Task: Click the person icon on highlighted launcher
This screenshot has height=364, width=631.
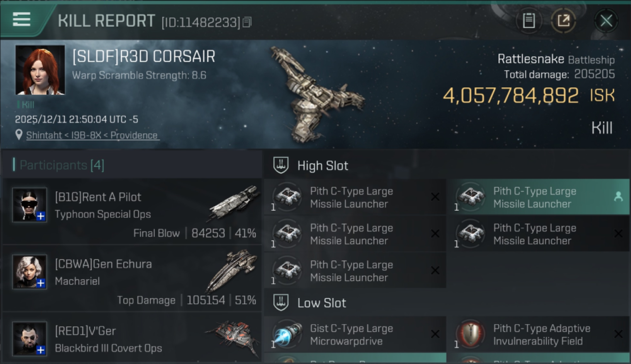Action: (618, 197)
